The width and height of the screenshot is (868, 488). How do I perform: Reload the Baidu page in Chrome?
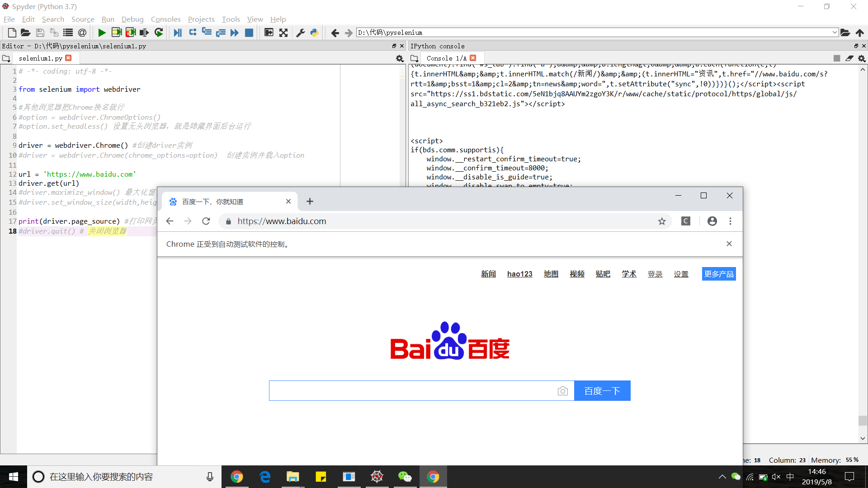tap(206, 221)
